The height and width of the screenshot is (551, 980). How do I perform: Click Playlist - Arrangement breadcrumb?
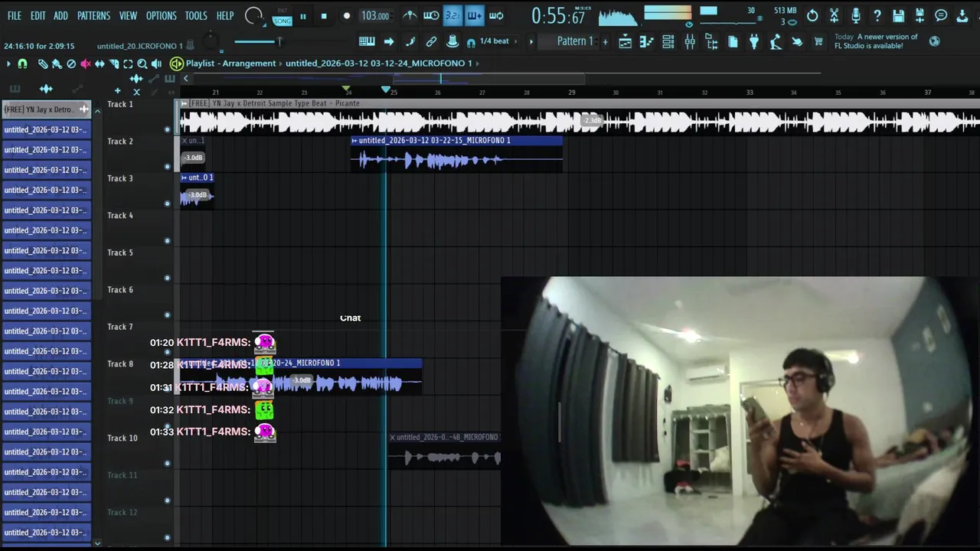(x=230, y=64)
